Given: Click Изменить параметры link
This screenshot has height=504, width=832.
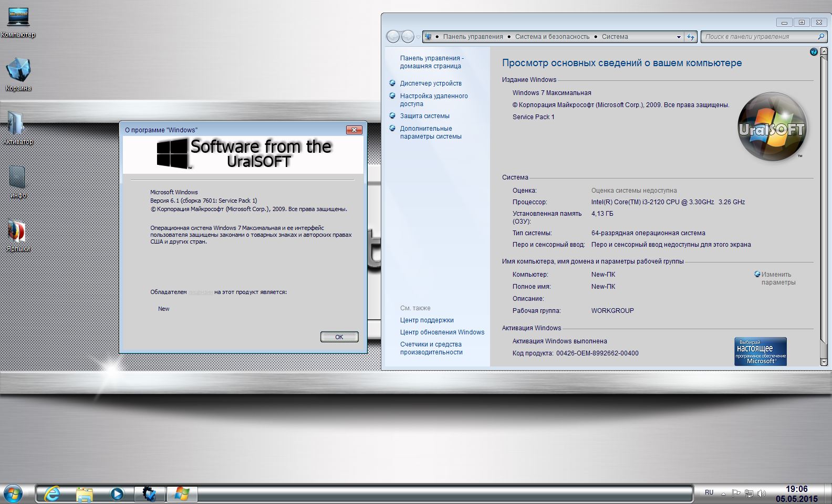Looking at the screenshot, I should coord(778,278).
